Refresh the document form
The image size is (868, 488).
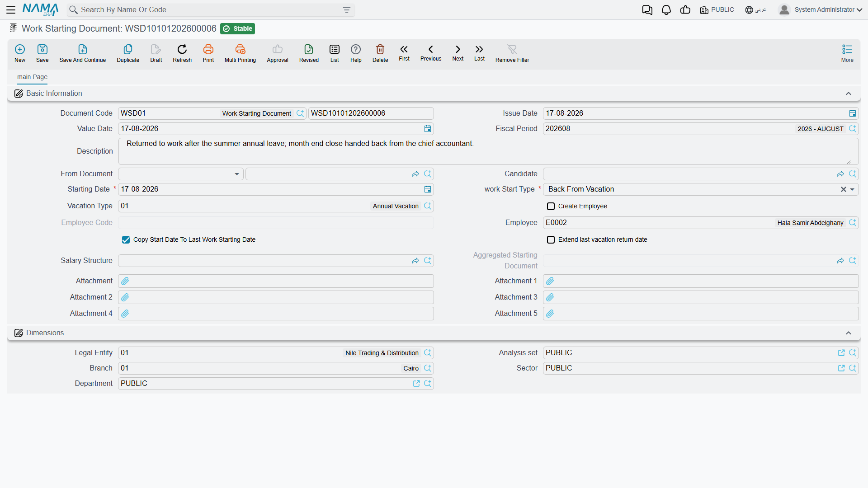tap(182, 53)
